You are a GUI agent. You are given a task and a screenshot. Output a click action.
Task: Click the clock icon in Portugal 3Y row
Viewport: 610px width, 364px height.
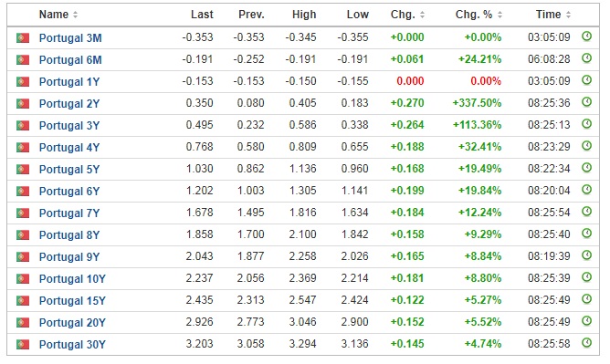tap(586, 124)
